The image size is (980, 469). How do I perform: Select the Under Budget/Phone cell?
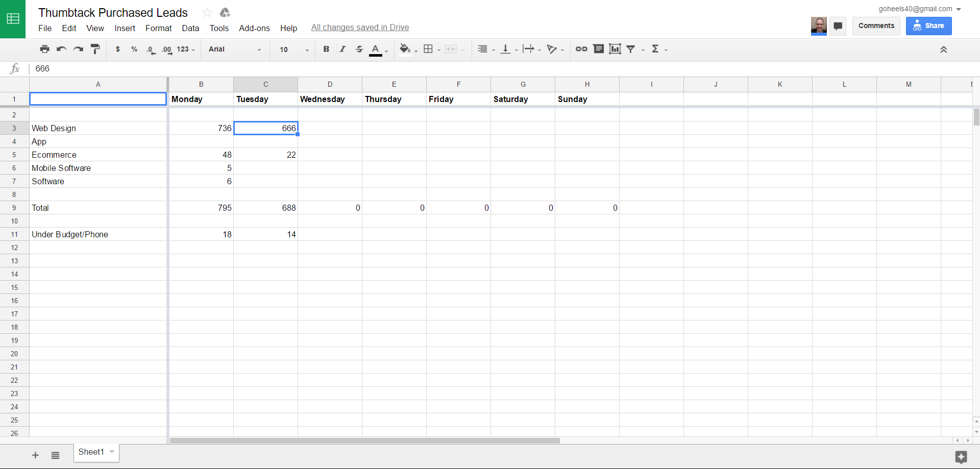tap(98, 234)
